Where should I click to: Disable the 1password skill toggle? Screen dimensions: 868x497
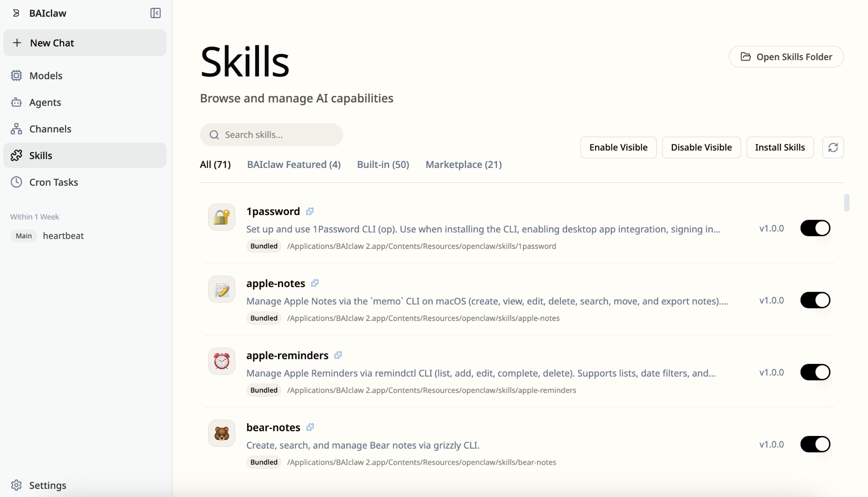click(815, 228)
